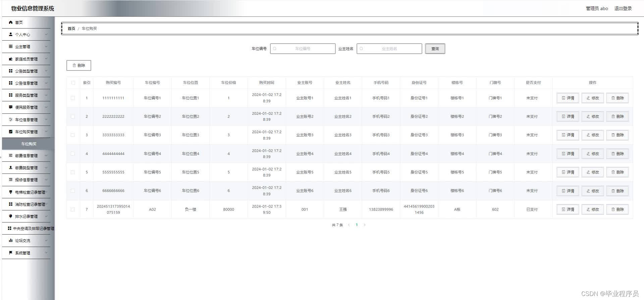Check the row with 购买编号 6666666666
This screenshot has width=644, height=300.
(x=73, y=191)
